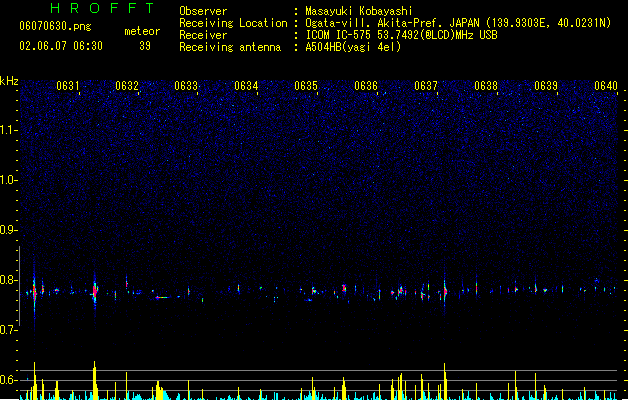Click the 0.7 kHz axis label
The image size is (629, 400).
8,330
